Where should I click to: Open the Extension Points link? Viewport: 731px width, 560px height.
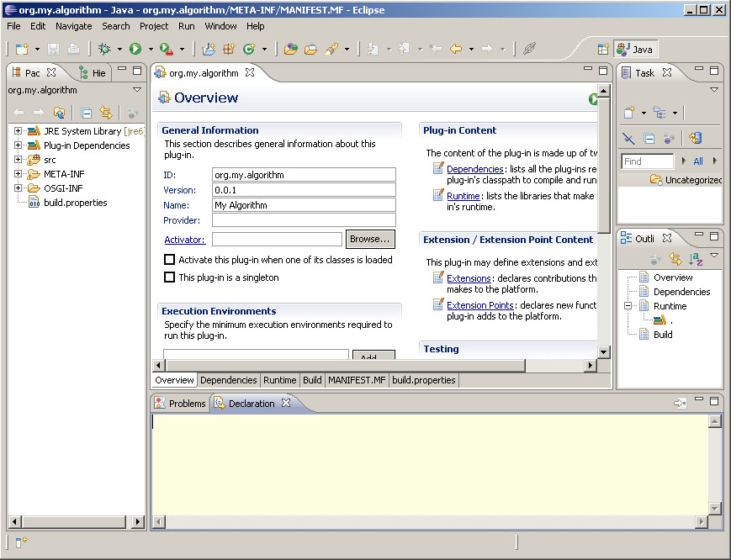pyautogui.click(x=480, y=305)
